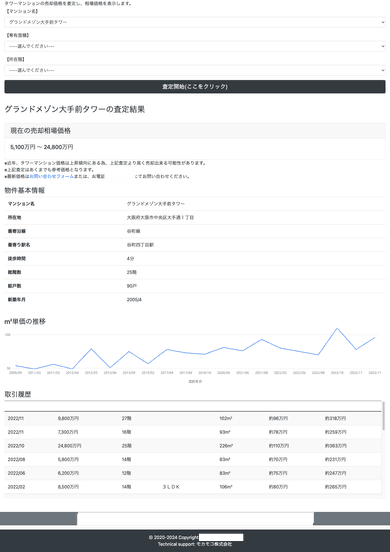Click the 27階 floor cell
This screenshot has height=552, width=390.
[126, 418]
